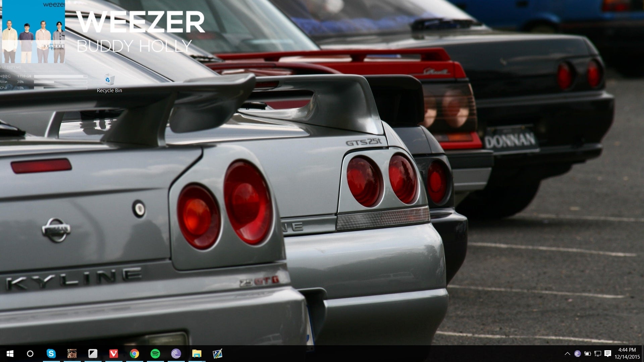Open the black-and-white square taskbar app
This screenshot has width=644, height=362.
point(93,354)
